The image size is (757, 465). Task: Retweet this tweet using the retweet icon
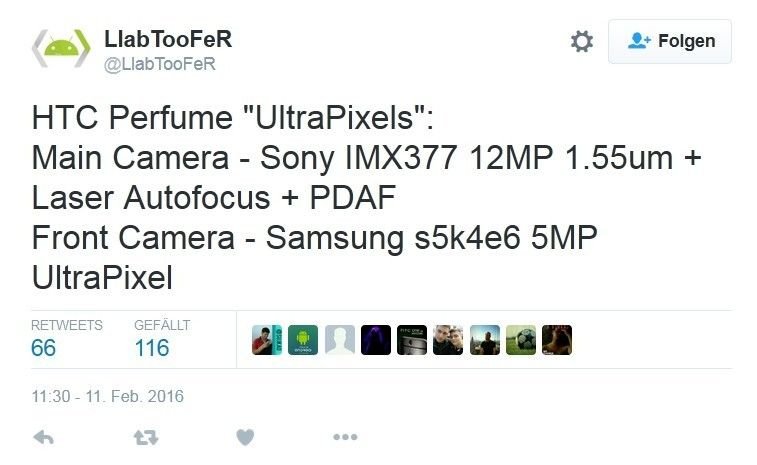[146, 437]
